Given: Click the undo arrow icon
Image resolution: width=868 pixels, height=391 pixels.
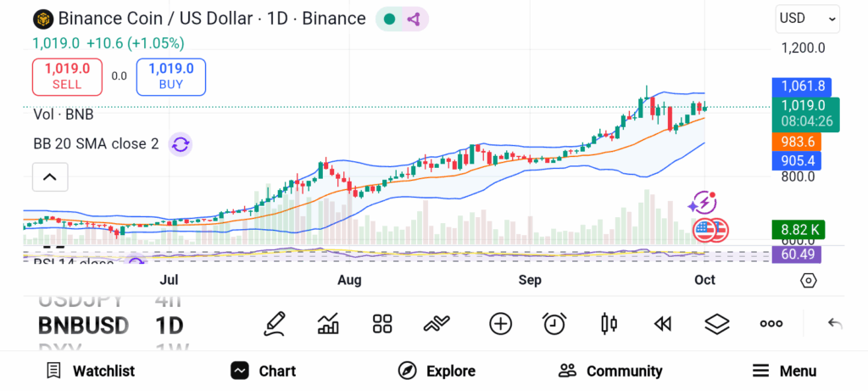Looking at the screenshot, I should pyautogui.click(x=835, y=323).
